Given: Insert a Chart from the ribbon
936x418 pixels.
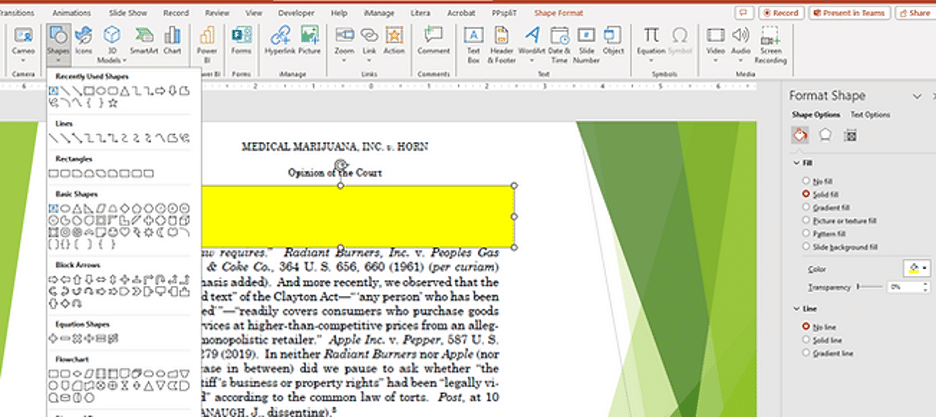Looking at the screenshot, I should click(x=172, y=40).
